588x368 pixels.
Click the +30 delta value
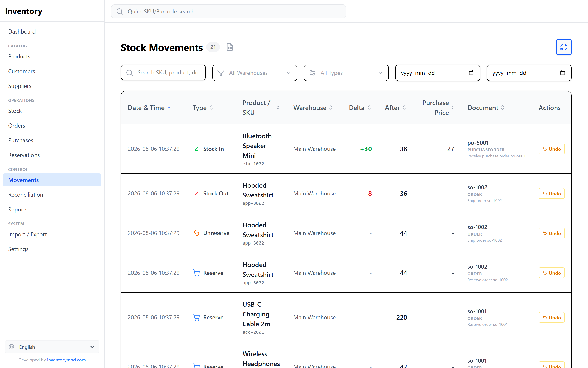(366, 149)
